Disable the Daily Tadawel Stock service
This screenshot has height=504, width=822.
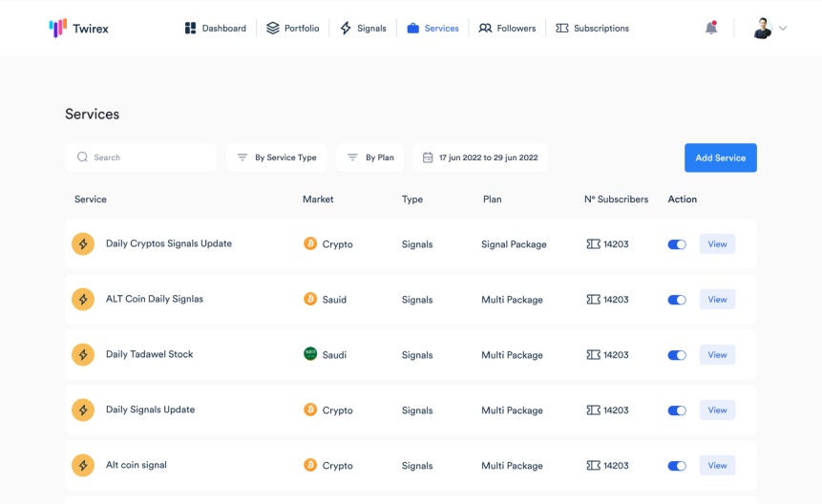point(677,355)
